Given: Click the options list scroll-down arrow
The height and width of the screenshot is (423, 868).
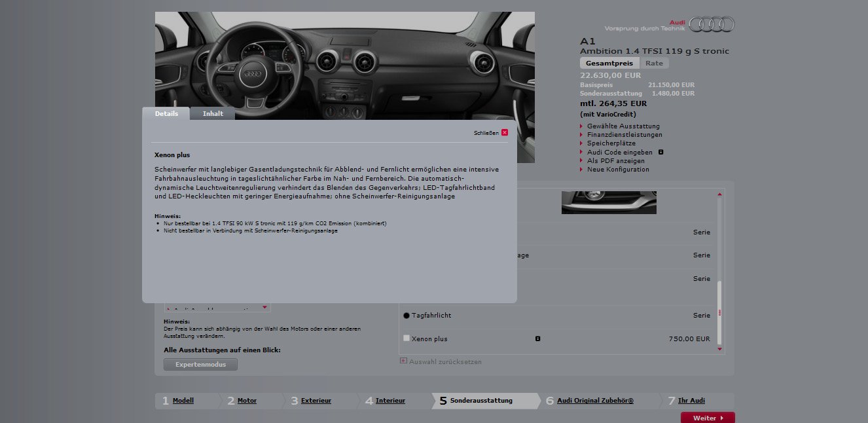Looking at the screenshot, I should (x=720, y=349).
